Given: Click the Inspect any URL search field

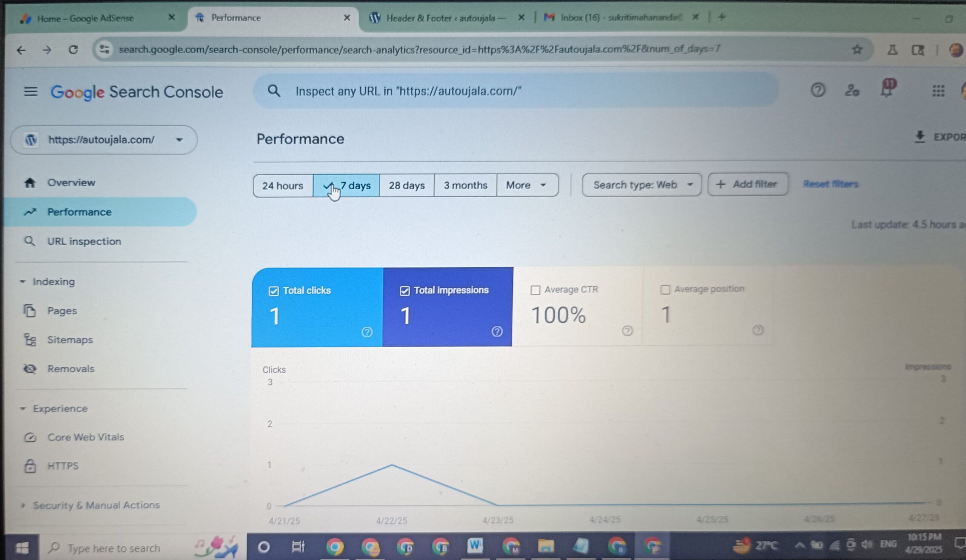Looking at the screenshot, I should tap(515, 91).
